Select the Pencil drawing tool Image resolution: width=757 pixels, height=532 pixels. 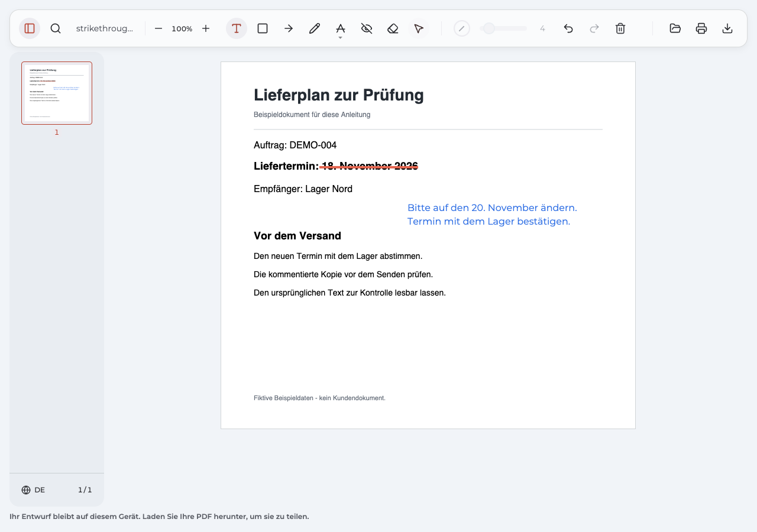tap(315, 28)
